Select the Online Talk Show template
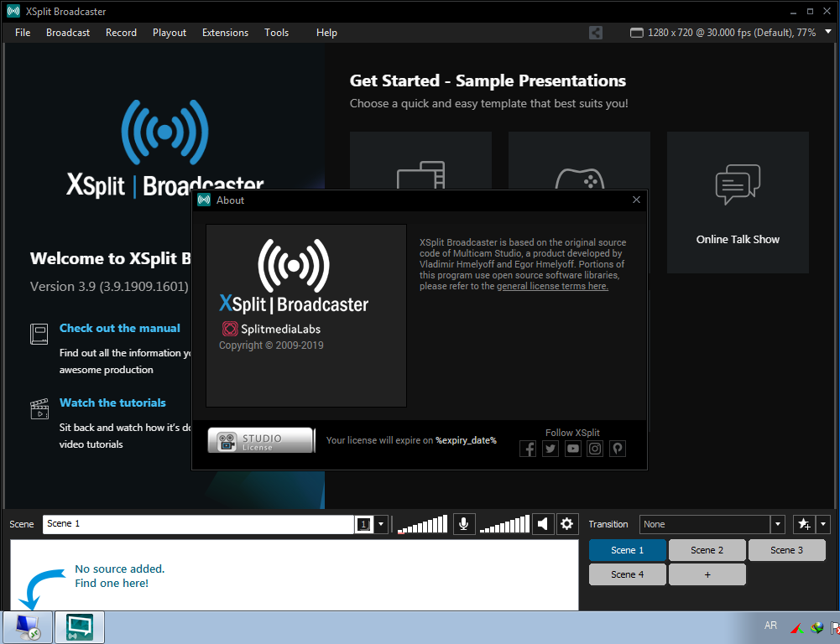This screenshot has height=644, width=840. (738, 202)
